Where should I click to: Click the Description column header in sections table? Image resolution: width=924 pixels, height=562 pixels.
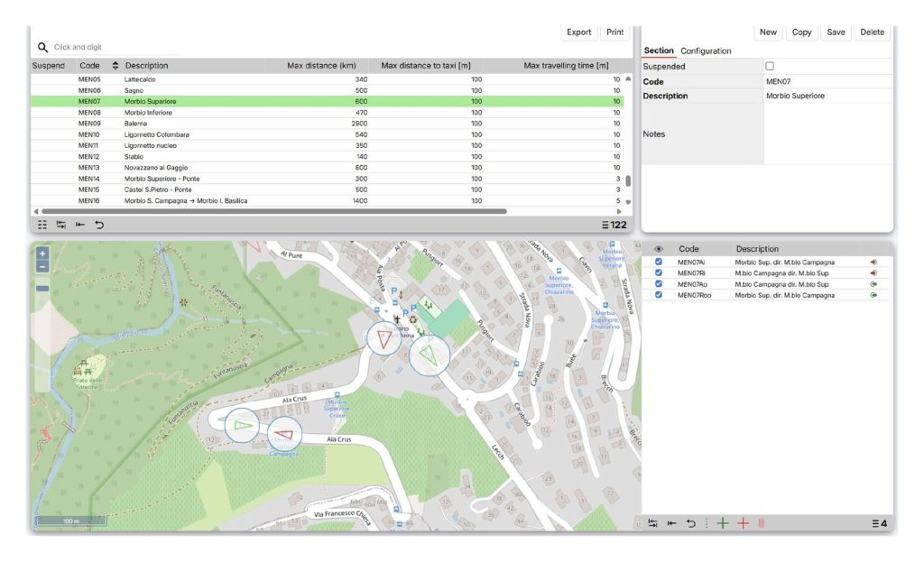pos(147,65)
